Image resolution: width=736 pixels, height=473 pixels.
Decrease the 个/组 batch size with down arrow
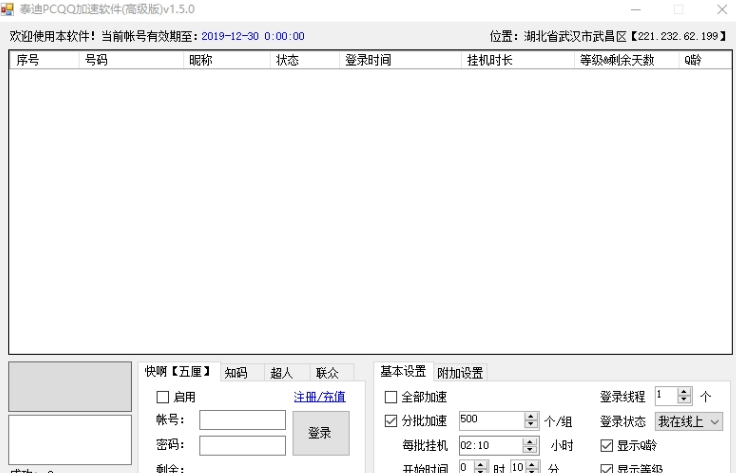pos(531,425)
